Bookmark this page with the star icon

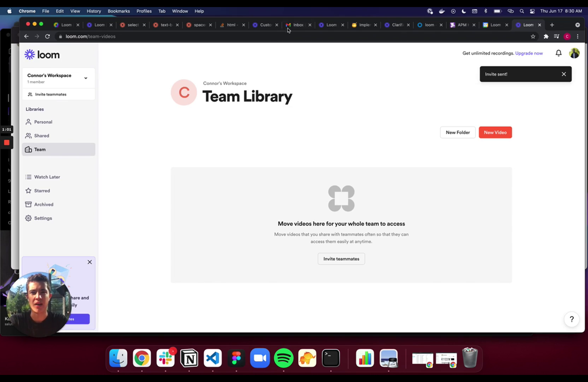click(x=533, y=36)
